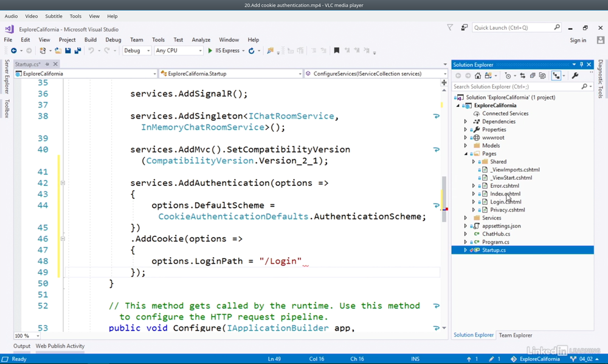This screenshot has height=364, width=608.
Task: Click the Save All toolbar icon
Action: 78,51
